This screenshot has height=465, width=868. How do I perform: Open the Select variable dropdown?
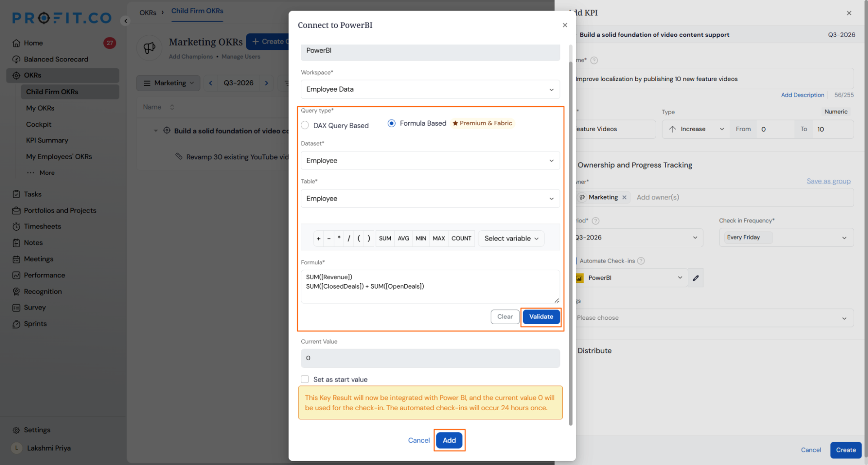click(511, 239)
